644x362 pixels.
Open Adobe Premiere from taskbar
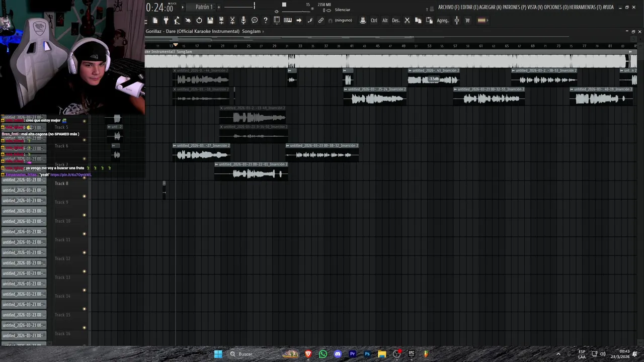pyautogui.click(x=352, y=354)
